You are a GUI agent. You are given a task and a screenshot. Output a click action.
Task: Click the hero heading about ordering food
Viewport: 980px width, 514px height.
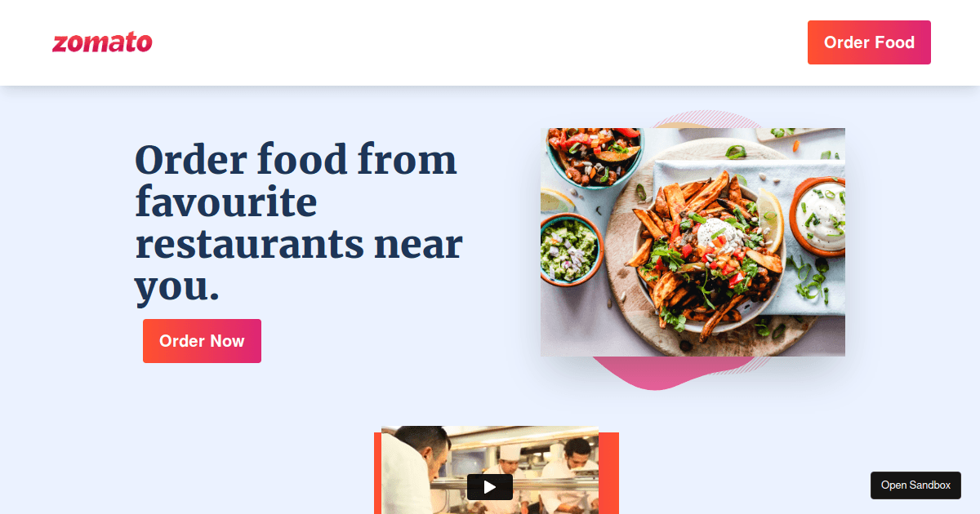(299, 223)
